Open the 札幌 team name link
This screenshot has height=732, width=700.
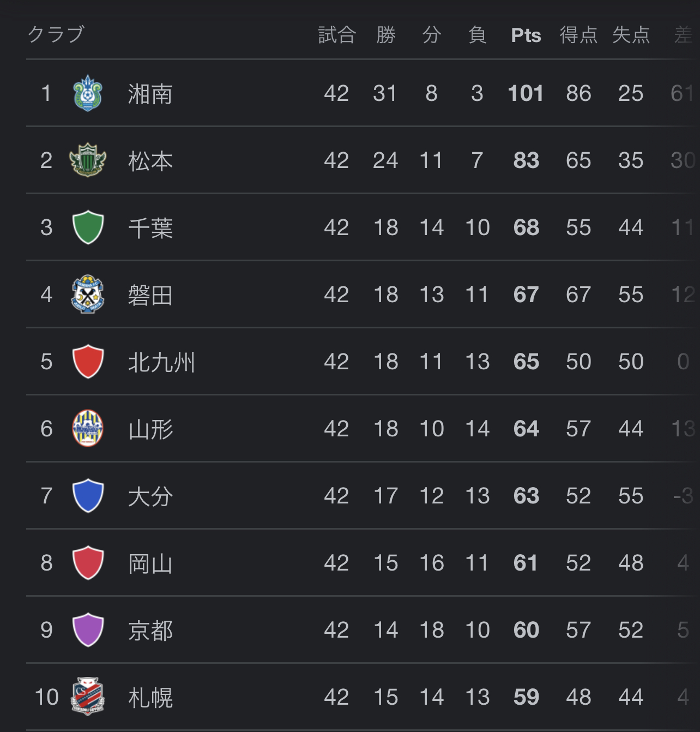150,698
